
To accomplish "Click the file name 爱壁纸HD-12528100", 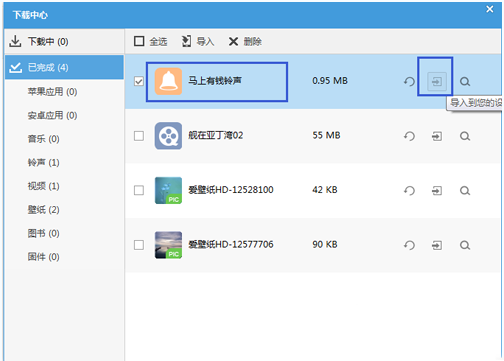I will pos(231,190).
